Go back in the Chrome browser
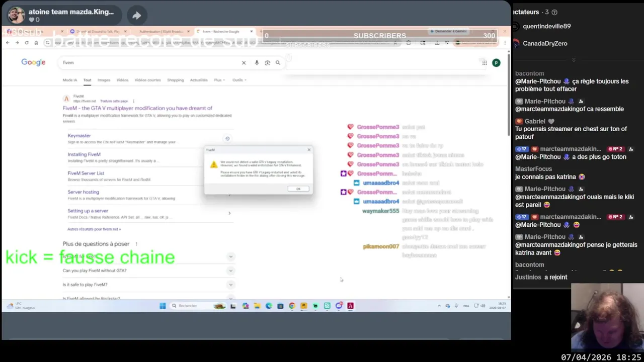Viewport: 644px width, 362px height. click(x=8, y=43)
